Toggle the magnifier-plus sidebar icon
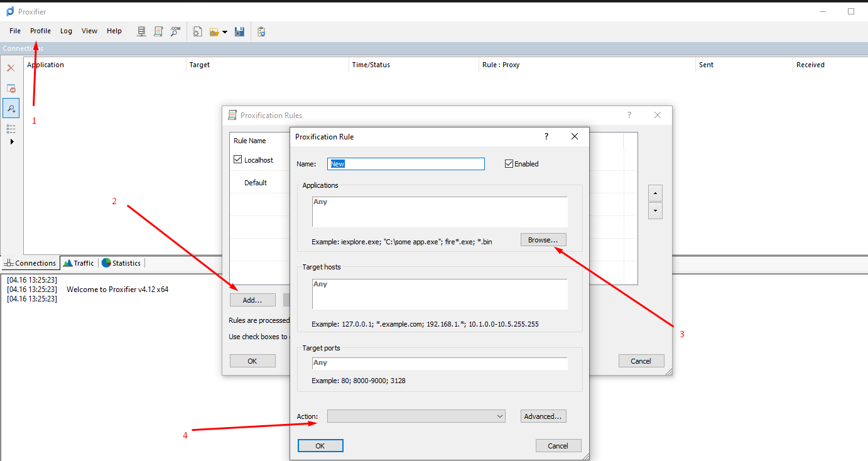Image resolution: width=868 pixels, height=461 pixels. click(x=11, y=108)
